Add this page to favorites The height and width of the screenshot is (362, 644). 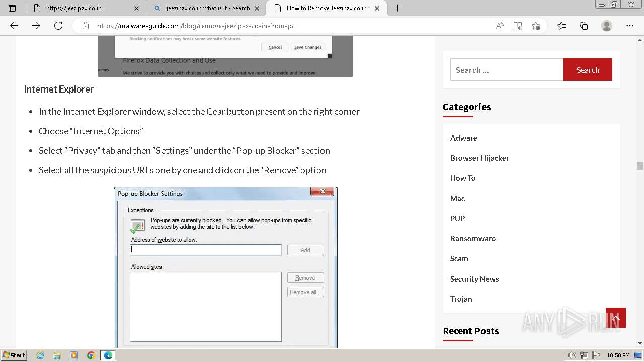pos(536,26)
